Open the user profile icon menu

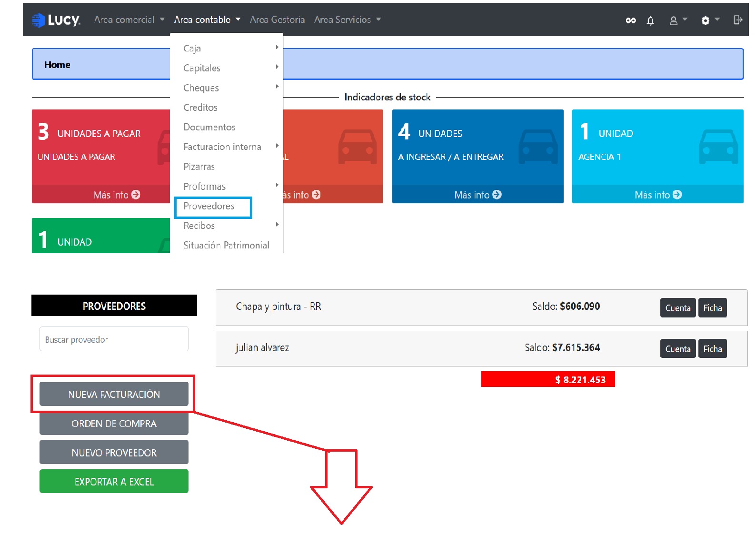(678, 20)
